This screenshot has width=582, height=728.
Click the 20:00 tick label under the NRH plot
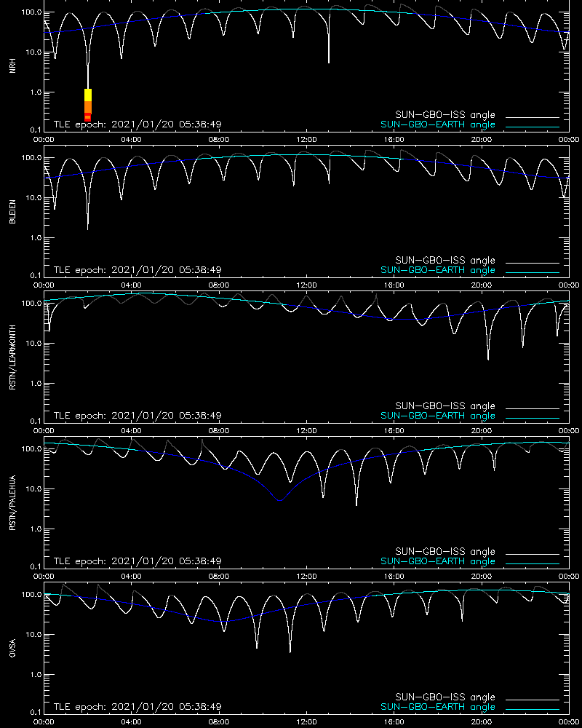(x=482, y=139)
